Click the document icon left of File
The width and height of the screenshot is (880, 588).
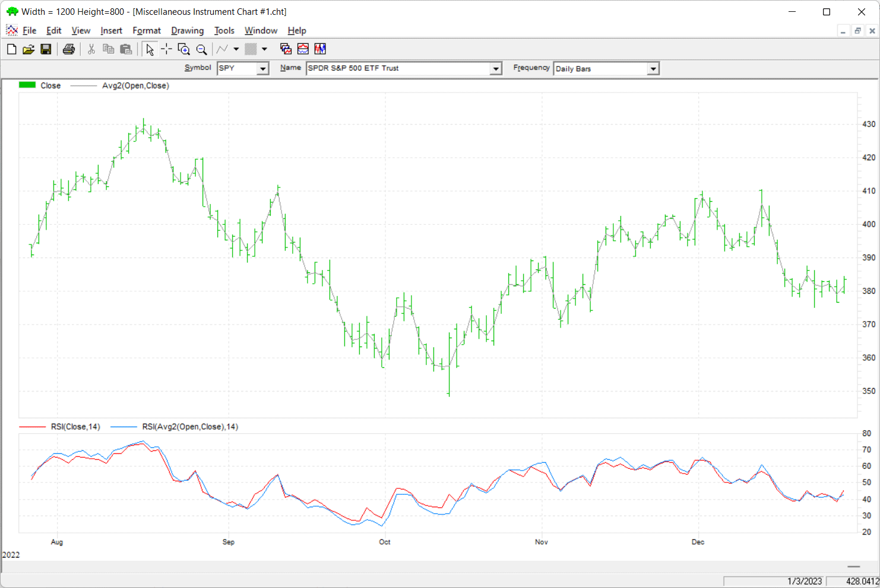pyautogui.click(x=12, y=30)
